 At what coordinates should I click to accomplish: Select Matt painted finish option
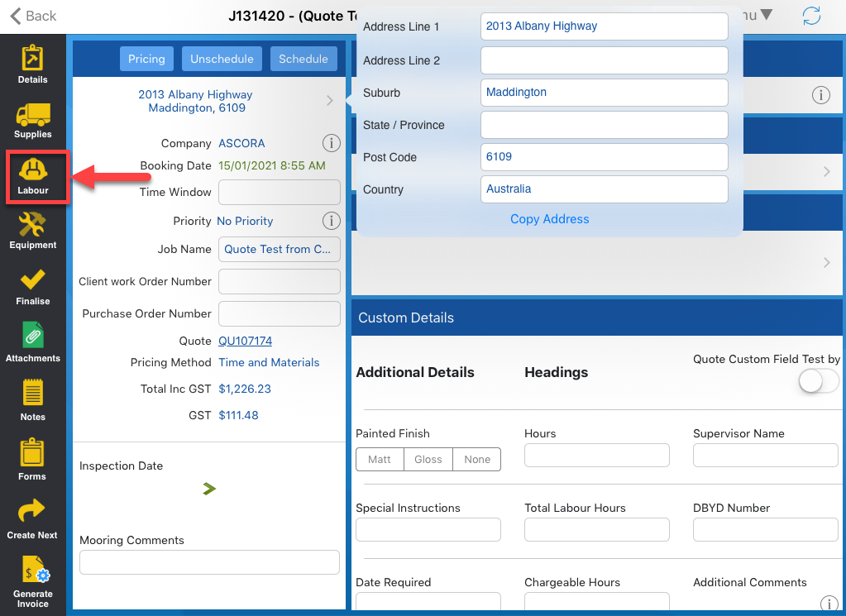click(x=380, y=460)
